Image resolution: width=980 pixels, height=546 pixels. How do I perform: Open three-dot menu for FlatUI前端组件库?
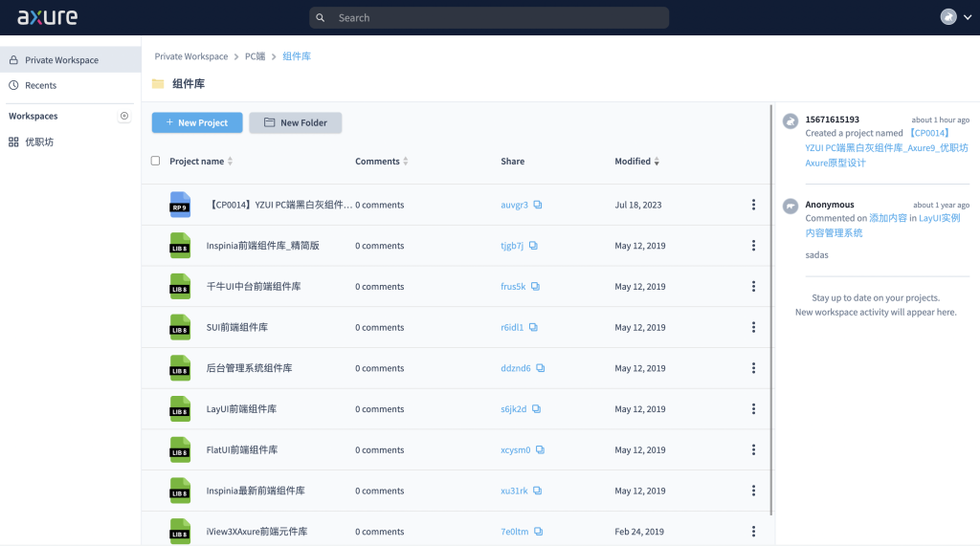[754, 449]
